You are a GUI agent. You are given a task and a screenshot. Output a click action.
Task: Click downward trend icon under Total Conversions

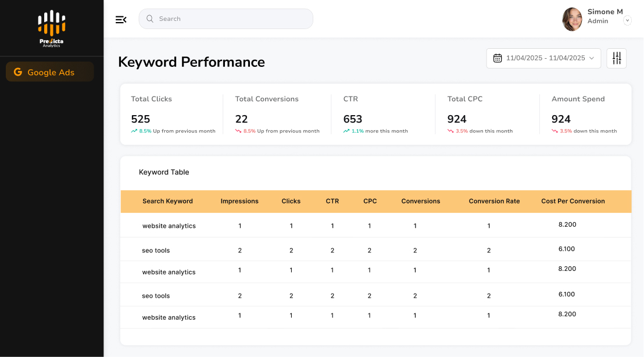click(238, 131)
